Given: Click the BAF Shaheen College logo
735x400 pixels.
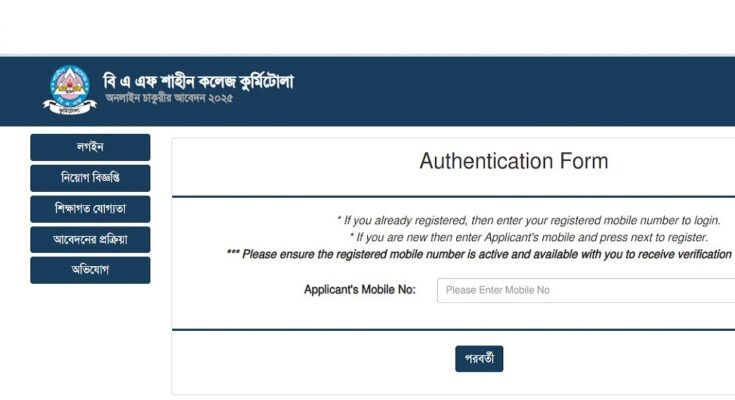Looking at the screenshot, I should click(x=69, y=90).
